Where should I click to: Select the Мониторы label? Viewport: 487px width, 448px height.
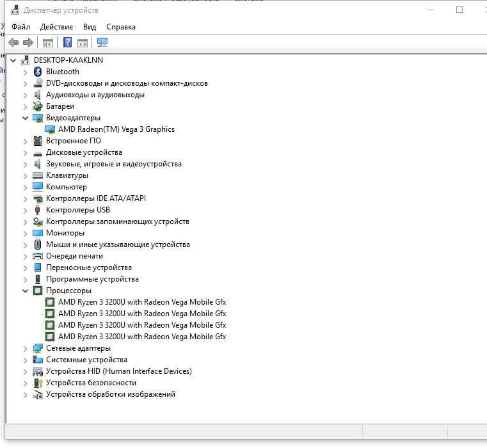pos(65,233)
